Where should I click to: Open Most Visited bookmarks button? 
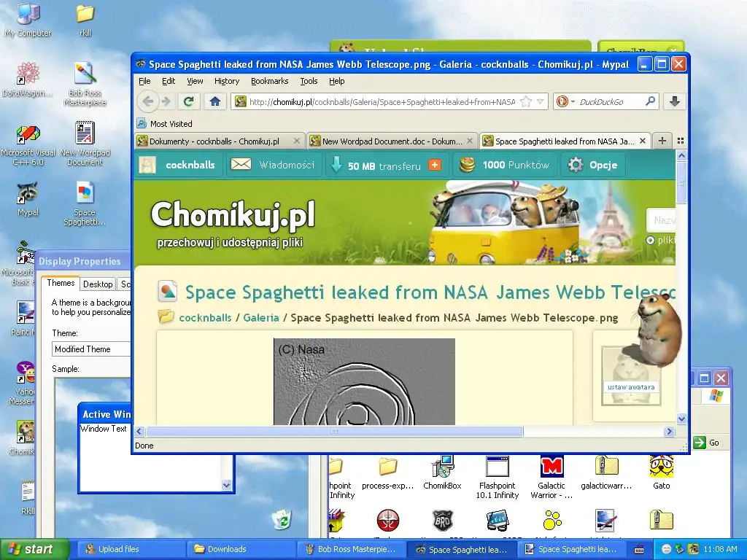click(165, 124)
